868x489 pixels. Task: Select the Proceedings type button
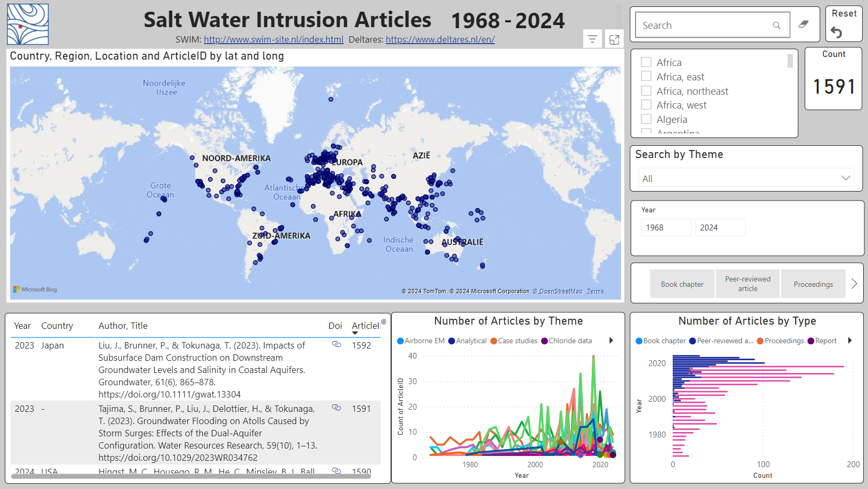click(813, 284)
